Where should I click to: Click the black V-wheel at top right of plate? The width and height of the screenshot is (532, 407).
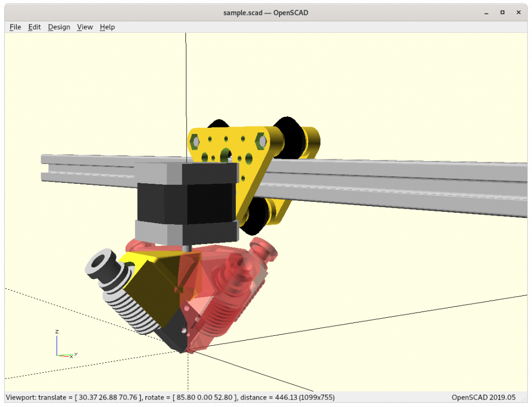[x=288, y=138]
